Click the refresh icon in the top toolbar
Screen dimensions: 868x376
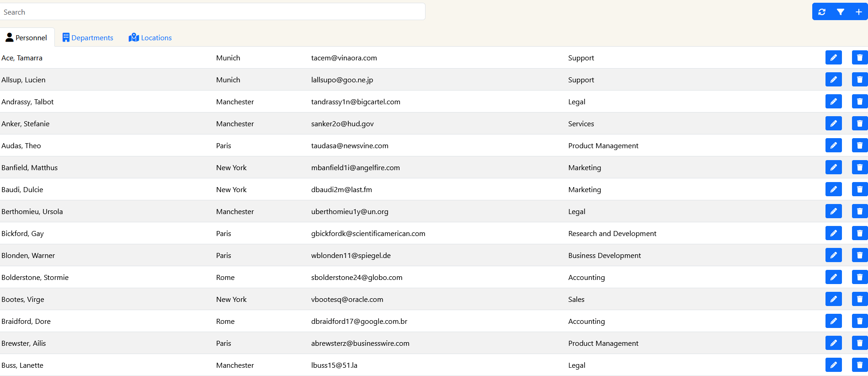click(x=822, y=12)
